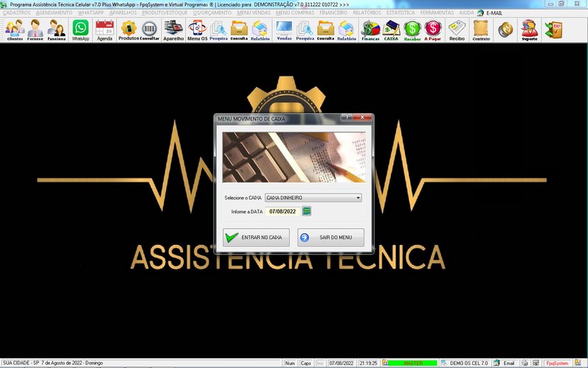The width and height of the screenshot is (588, 368).
Task: Click the Num lock status indicator
Action: (290, 363)
